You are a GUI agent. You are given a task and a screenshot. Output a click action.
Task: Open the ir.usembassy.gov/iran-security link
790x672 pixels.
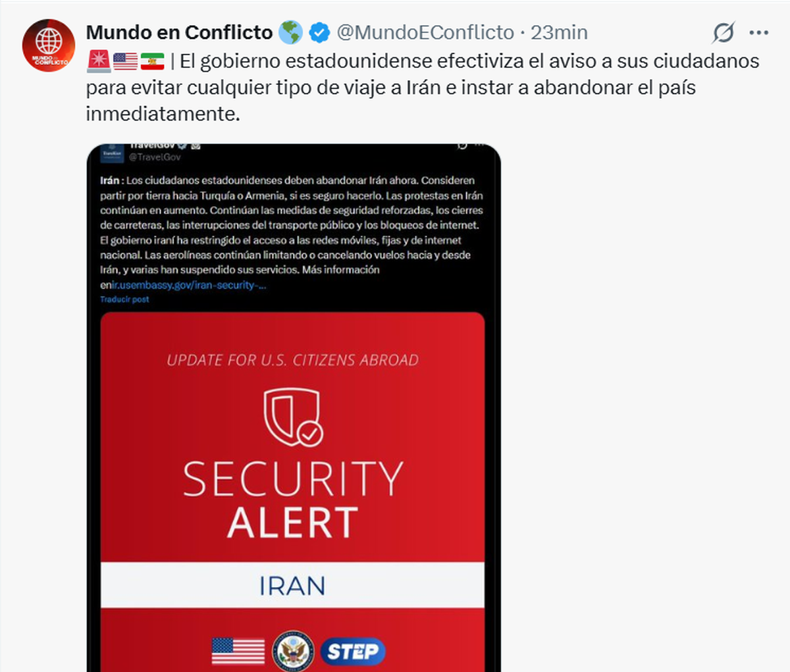pos(189,285)
